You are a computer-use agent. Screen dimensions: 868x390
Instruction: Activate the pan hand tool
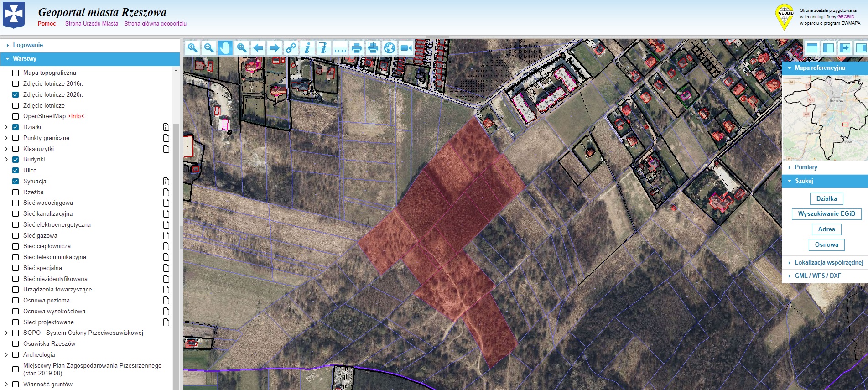(x=225, y=48)
